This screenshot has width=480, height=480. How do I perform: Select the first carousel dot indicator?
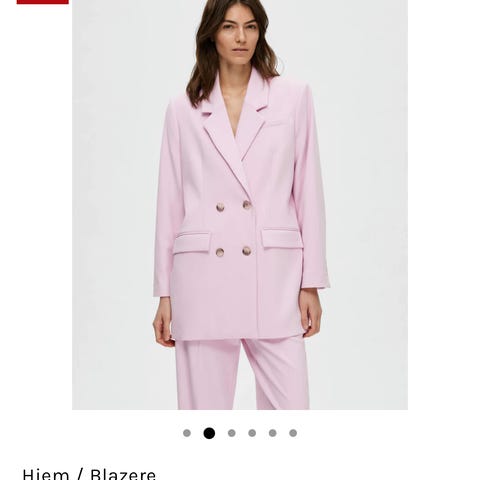[187, 433]
